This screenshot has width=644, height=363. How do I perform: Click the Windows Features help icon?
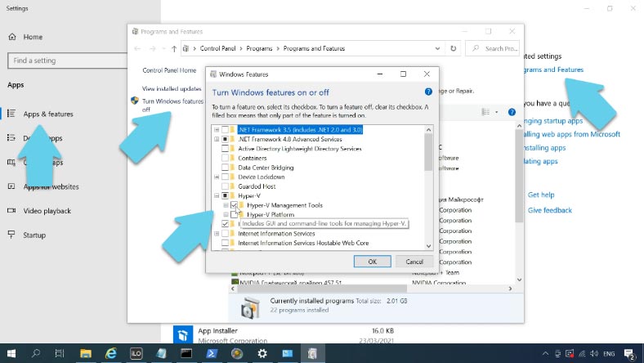428,92
